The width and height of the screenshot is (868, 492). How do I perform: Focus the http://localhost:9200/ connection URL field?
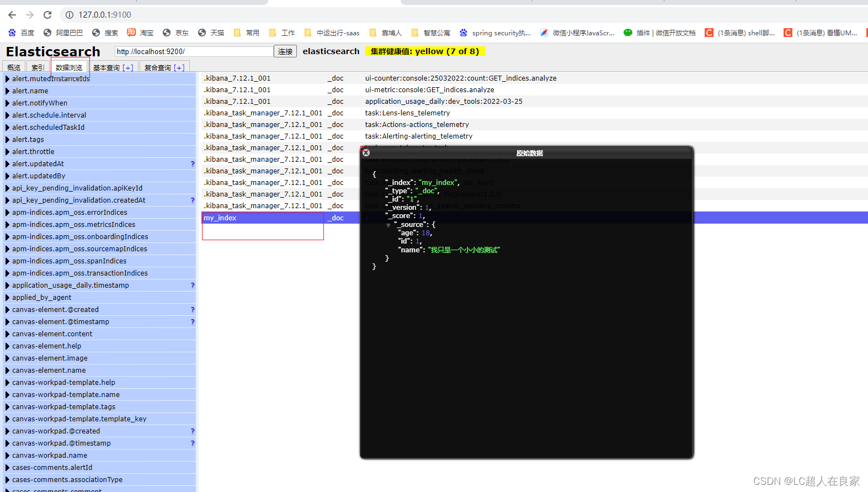(194, 51)
